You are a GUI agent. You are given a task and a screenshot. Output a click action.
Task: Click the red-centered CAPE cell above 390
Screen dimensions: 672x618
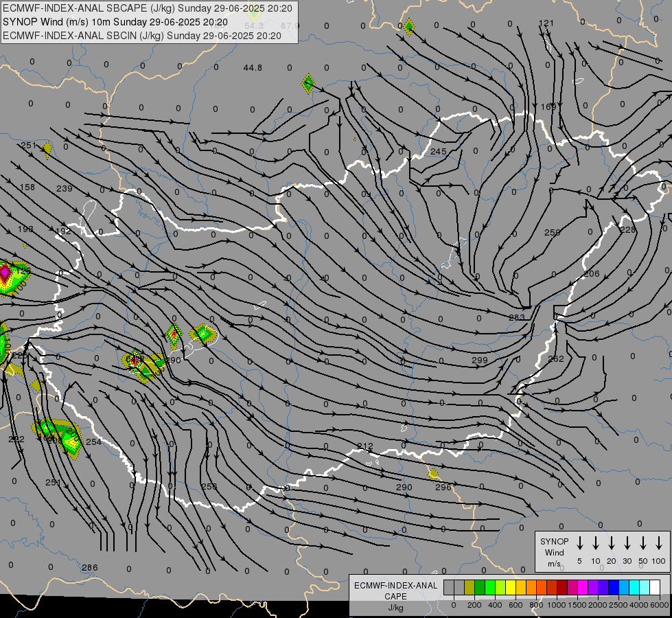pos(174,335)
